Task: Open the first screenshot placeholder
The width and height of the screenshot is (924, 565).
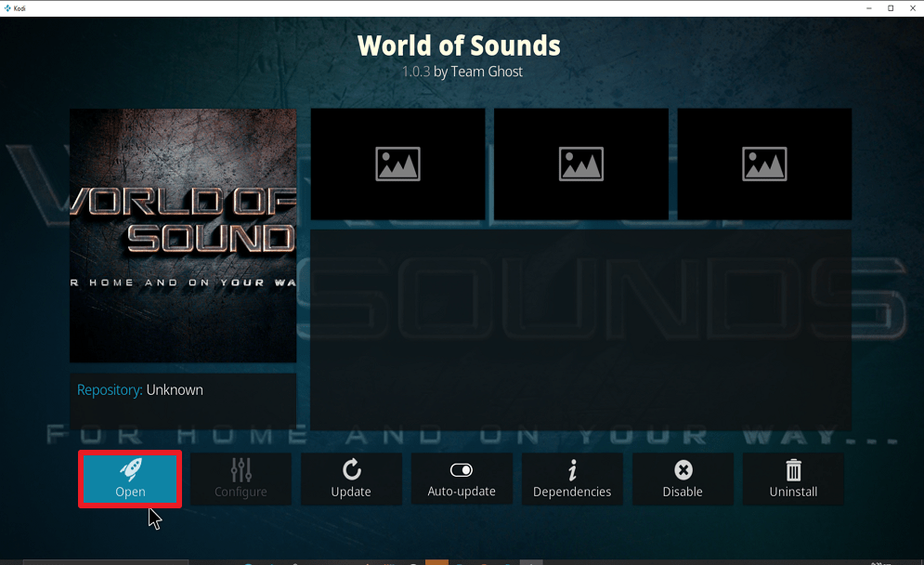Action: [397, 164]
